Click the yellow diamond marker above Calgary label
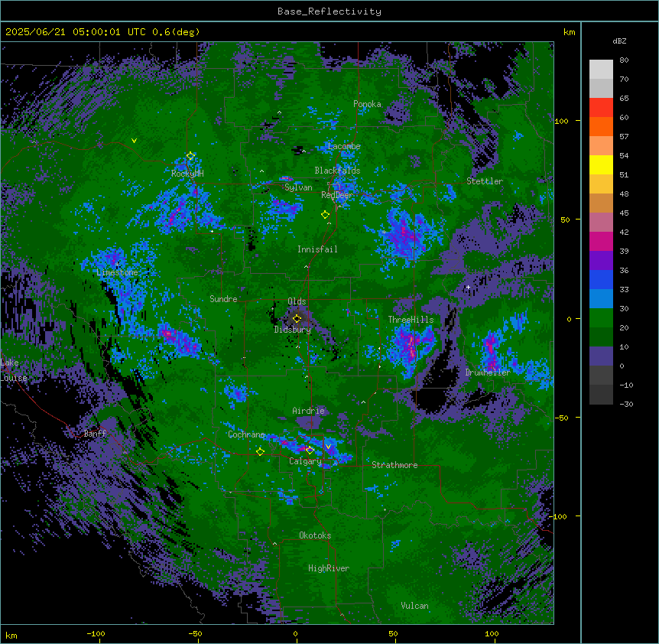 pyautogui.click(x=310, y=450)
